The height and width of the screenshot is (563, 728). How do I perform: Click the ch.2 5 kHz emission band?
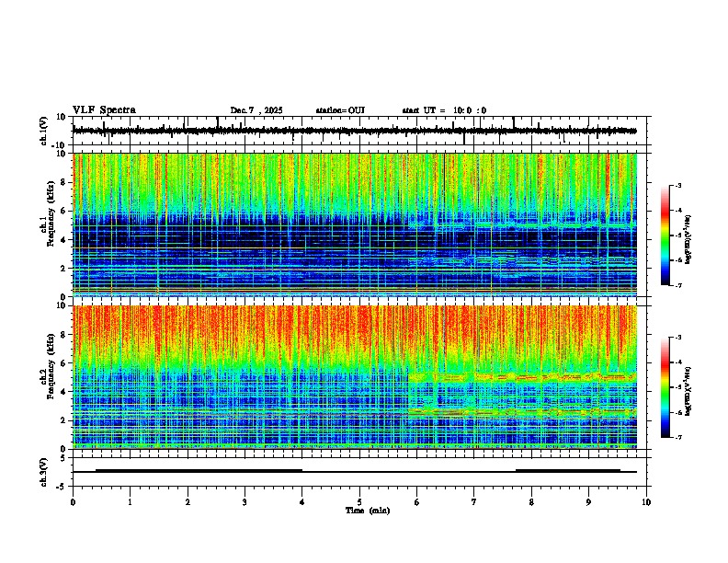pyautogui.click(x=522, y=376)
